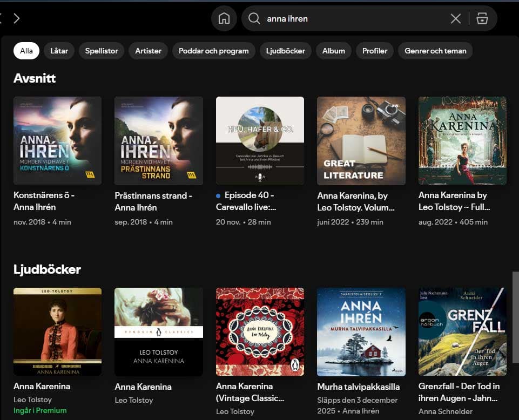Open the Browse icon next to search

click(482, 19)
